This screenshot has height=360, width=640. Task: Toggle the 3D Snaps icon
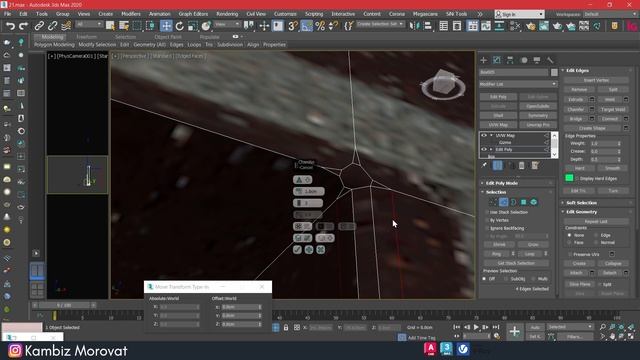pos(293,26)
